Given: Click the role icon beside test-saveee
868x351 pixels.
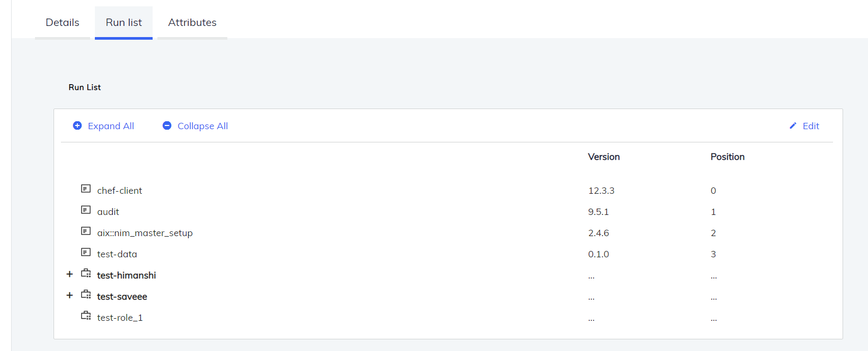Looking at the screenshot, I should tap(85, 294).
